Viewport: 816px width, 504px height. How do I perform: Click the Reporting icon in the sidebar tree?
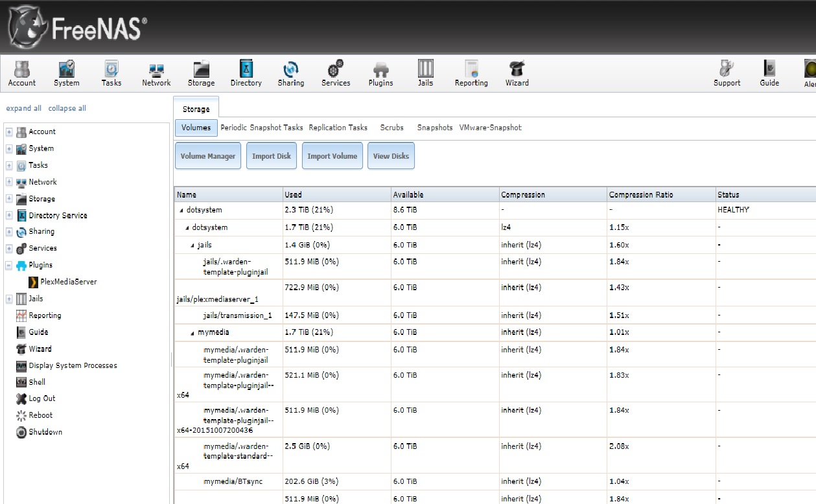coord(21,315)
